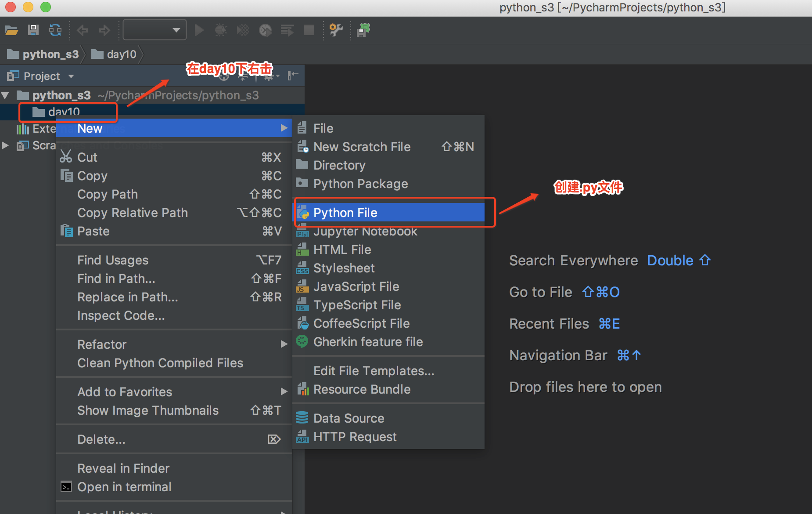Click the Go to File hint text

(x=540, y=292)
